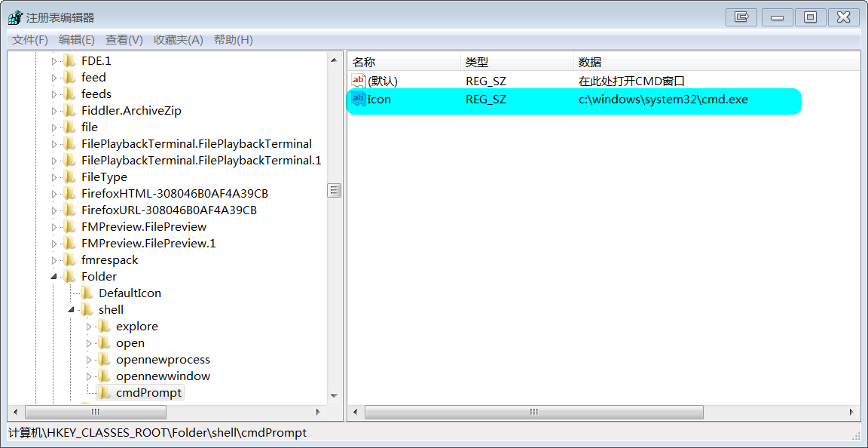Expand the open key under shell

click(89, 343)
